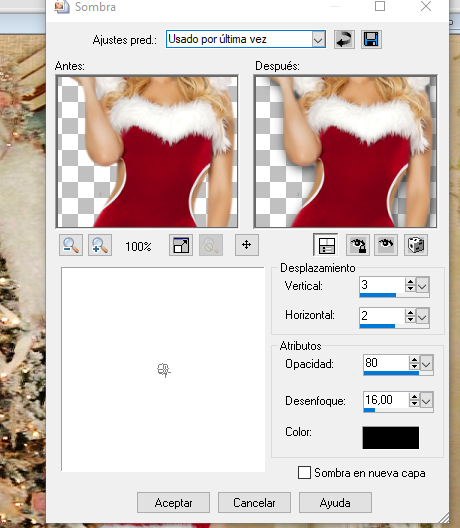Click the Aceptar button
Image resolution: width=460 pixels, height=528 pixels.
pos(173,503)
